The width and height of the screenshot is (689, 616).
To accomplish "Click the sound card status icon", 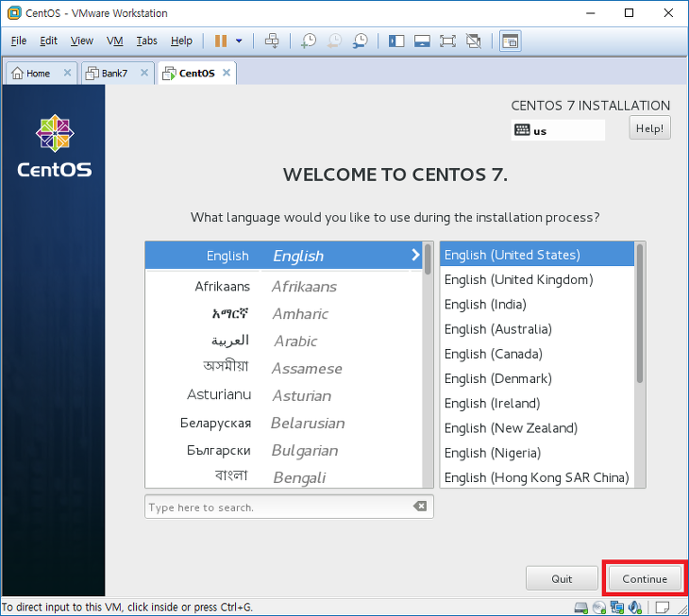I will (635, 608).
